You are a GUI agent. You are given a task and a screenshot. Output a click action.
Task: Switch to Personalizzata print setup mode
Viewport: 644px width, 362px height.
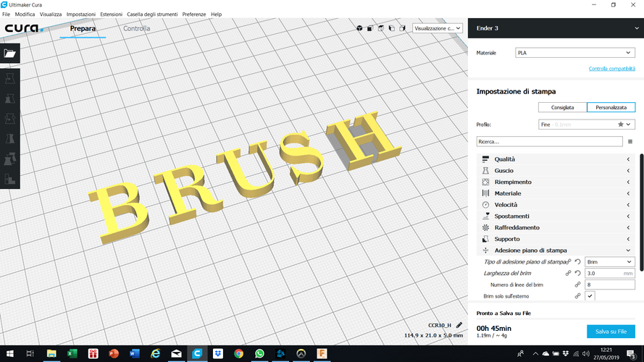coord(611,108)
